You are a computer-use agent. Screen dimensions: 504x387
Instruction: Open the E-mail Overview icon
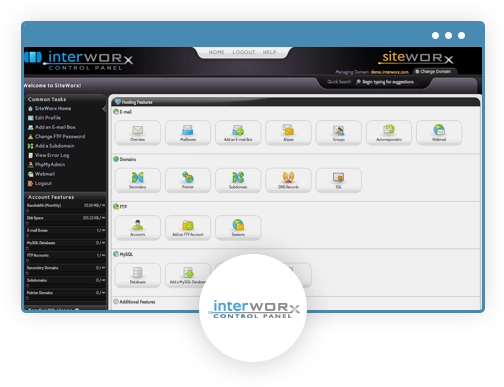[138, 133]
